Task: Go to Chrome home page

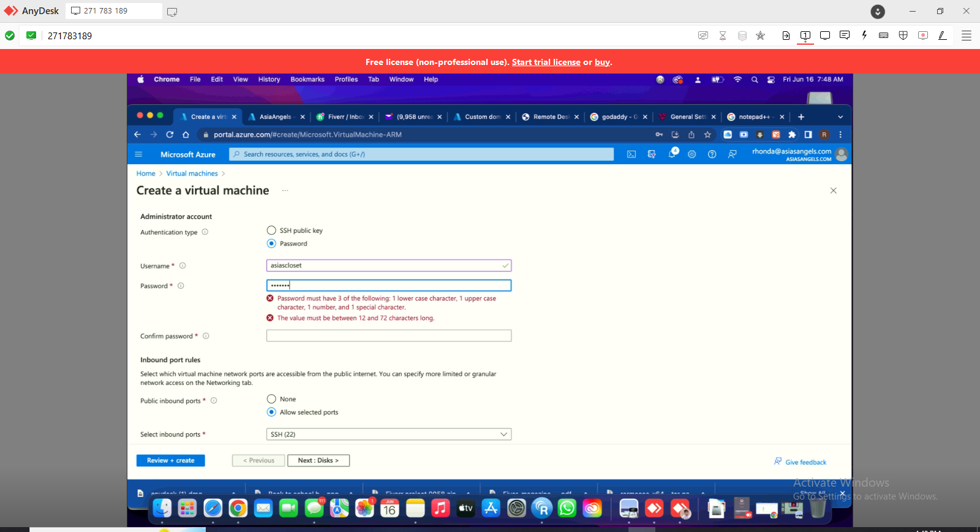Action: coord(186,135)
